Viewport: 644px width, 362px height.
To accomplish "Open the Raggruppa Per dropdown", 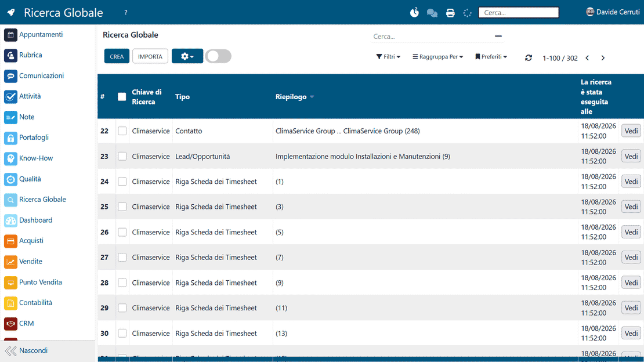I will (438, 57).
